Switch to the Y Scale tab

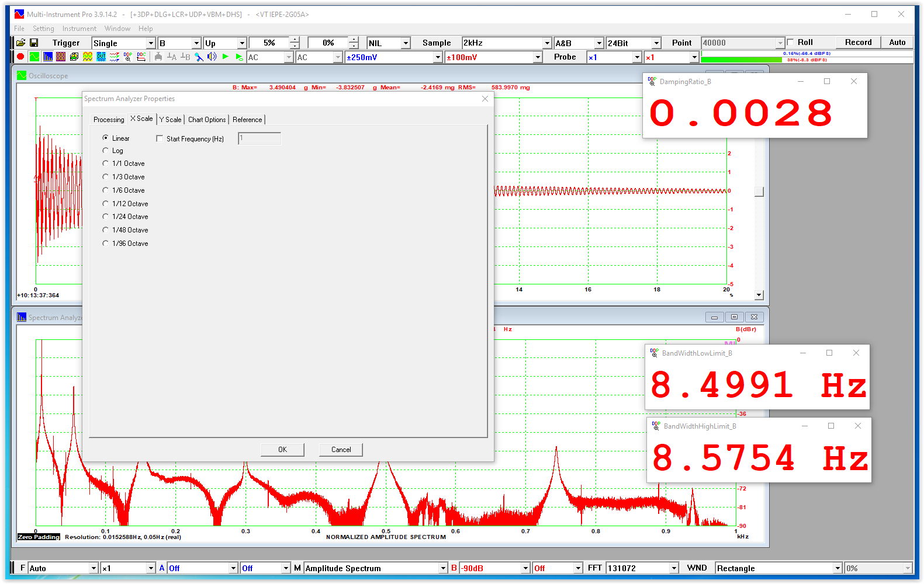click(170, 120)
